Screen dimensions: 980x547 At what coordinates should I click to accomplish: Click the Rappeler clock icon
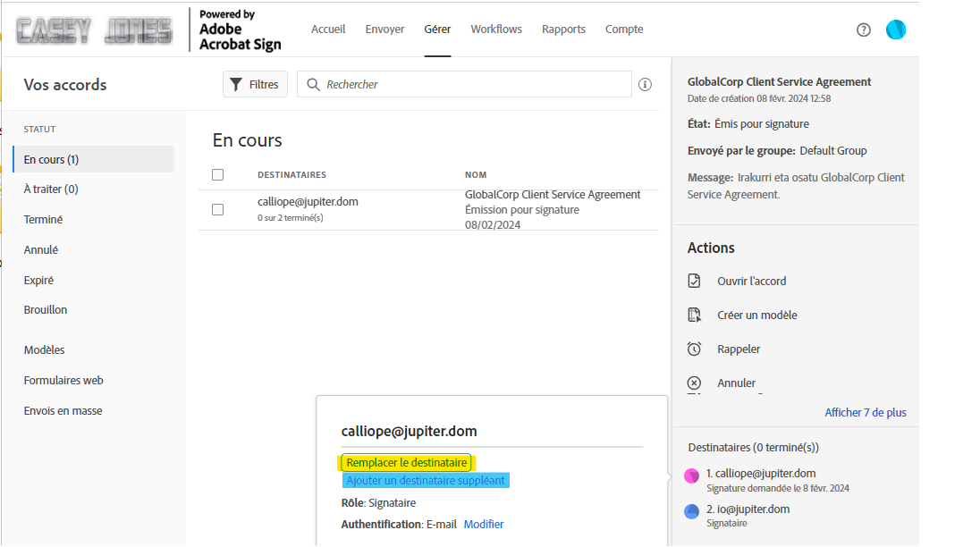click(695, 349)
